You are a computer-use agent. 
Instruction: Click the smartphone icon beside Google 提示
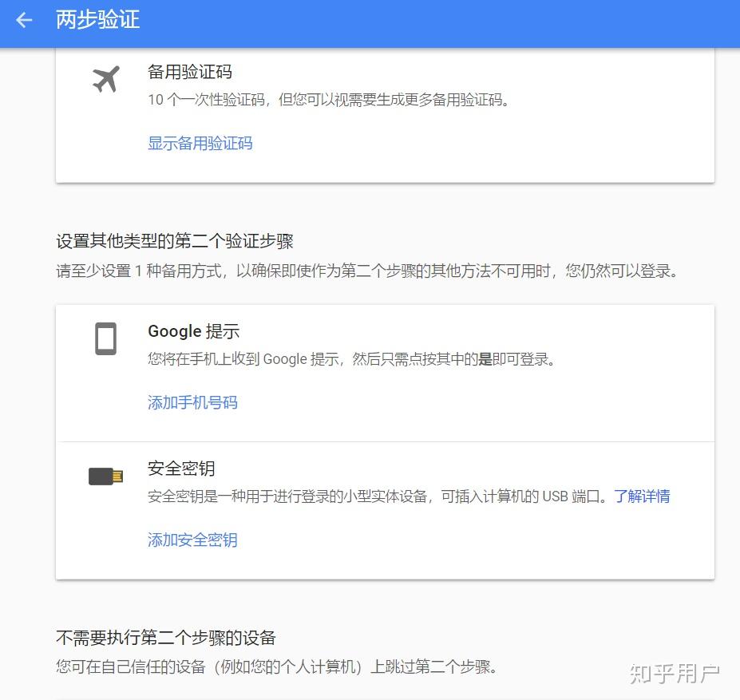105,338
